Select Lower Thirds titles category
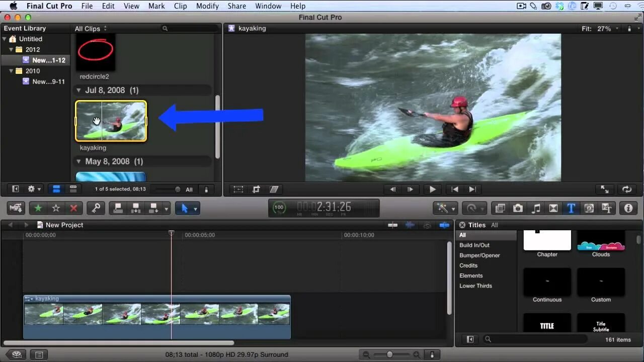Image resolution: width=644 pixels, height=362 pixels. (x=475, y=286)
